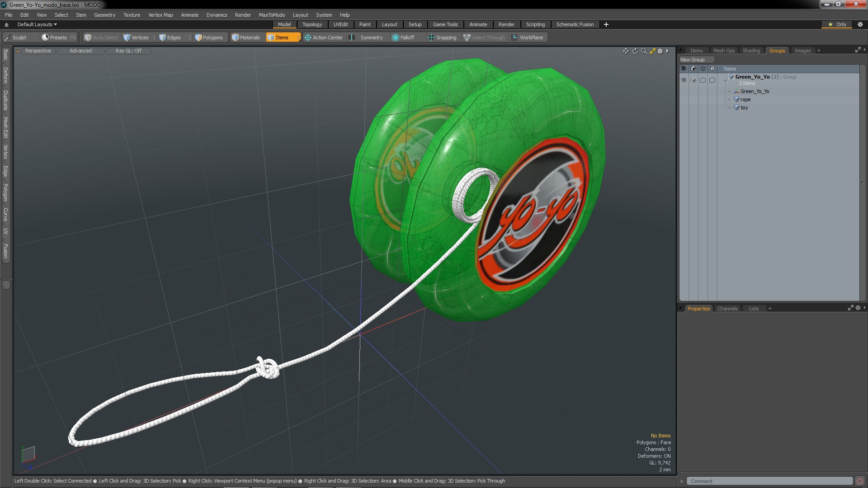Switch to the UVEdit layout tab
The height and width of the screenshot is (488, 868).
click(340, 24)
